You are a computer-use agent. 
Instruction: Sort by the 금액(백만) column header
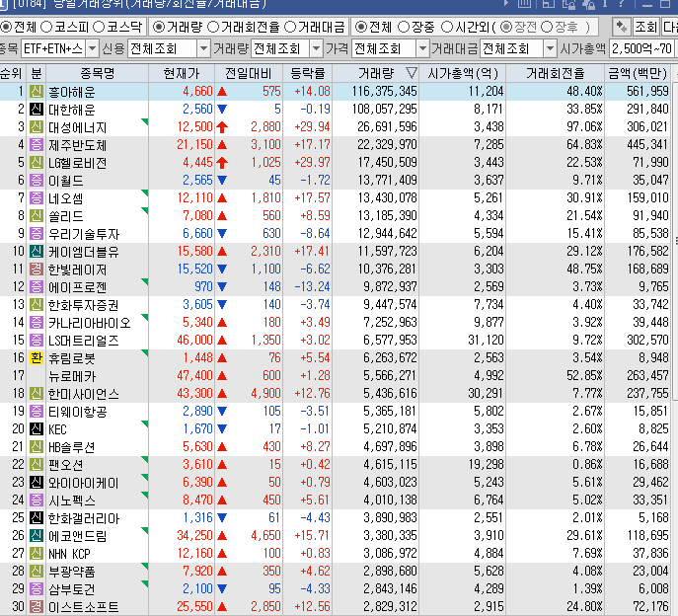click(x=638, y=73)
